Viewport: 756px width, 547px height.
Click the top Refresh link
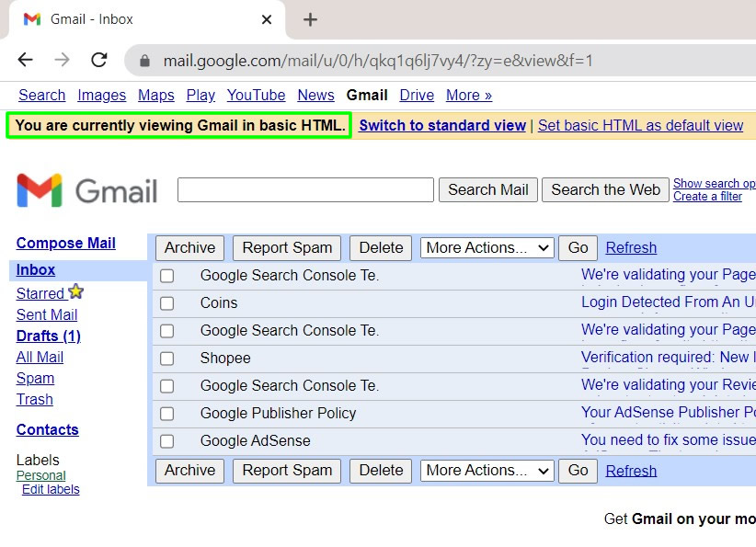(x=631, y=247)
